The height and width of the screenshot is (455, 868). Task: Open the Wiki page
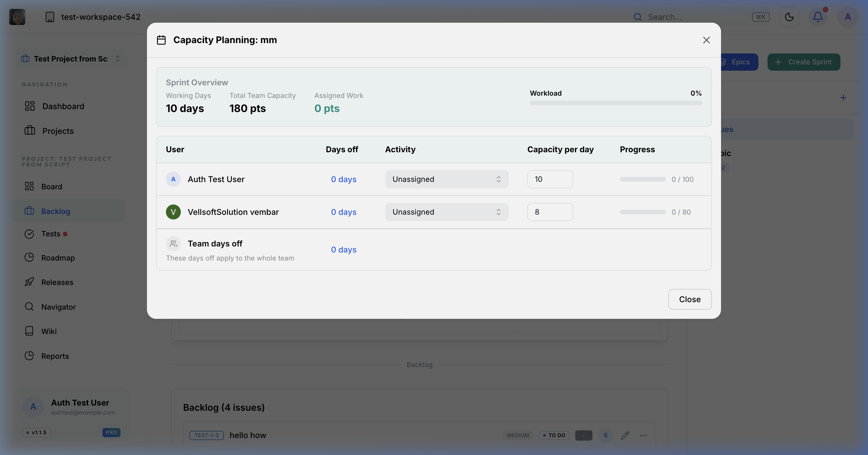(69, 331)
